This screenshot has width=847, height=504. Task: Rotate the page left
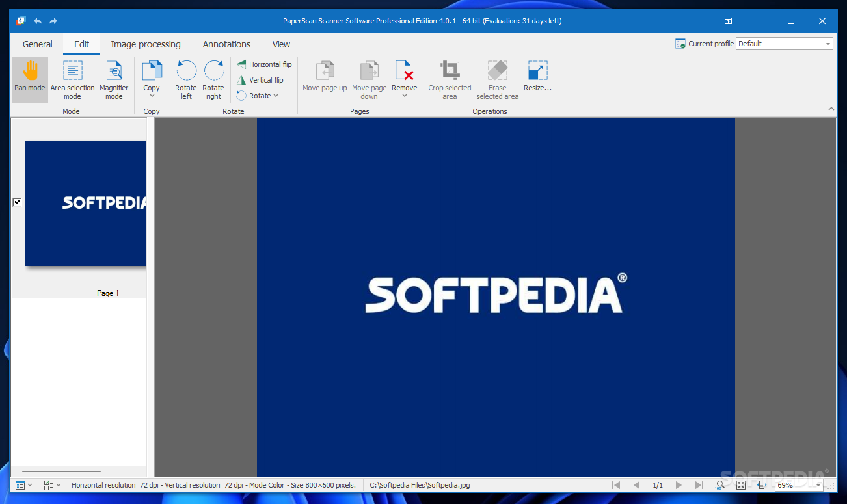coord(186,79)
